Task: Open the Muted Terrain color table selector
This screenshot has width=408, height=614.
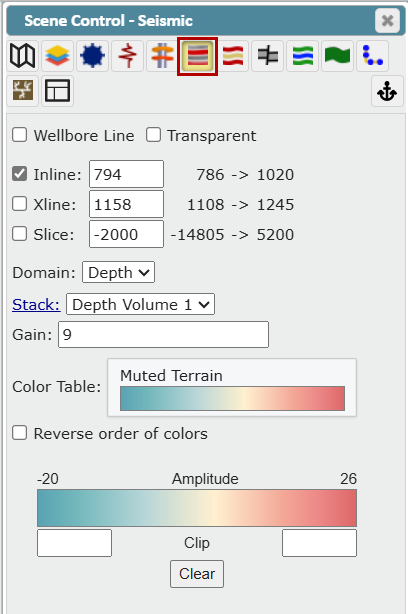Action: (232, 387)
